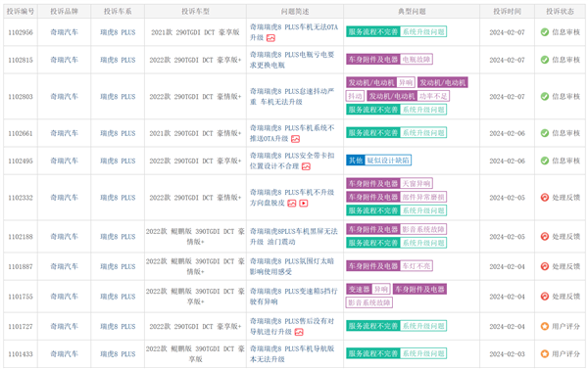Open complaint about 氛围灯太暗影响使用感受
This screenshot has width=588, height=369.
(x=292, y=266)
